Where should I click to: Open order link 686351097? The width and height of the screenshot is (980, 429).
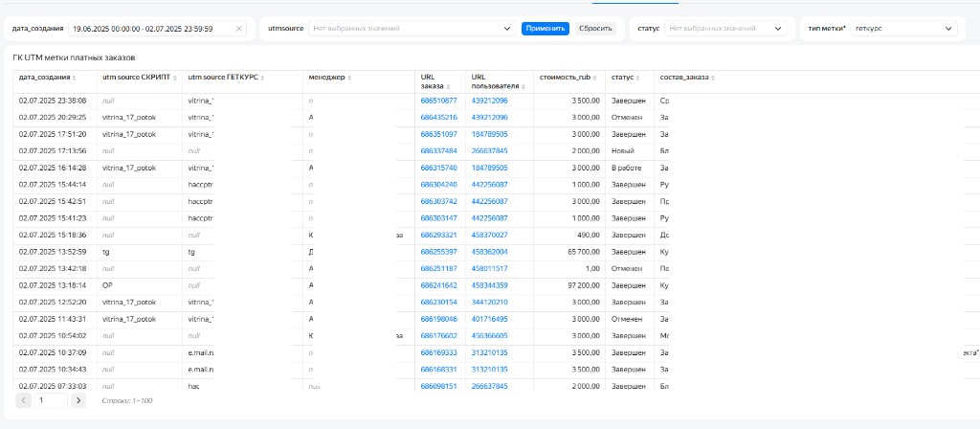pyautogui.click(x=438, y=134)
